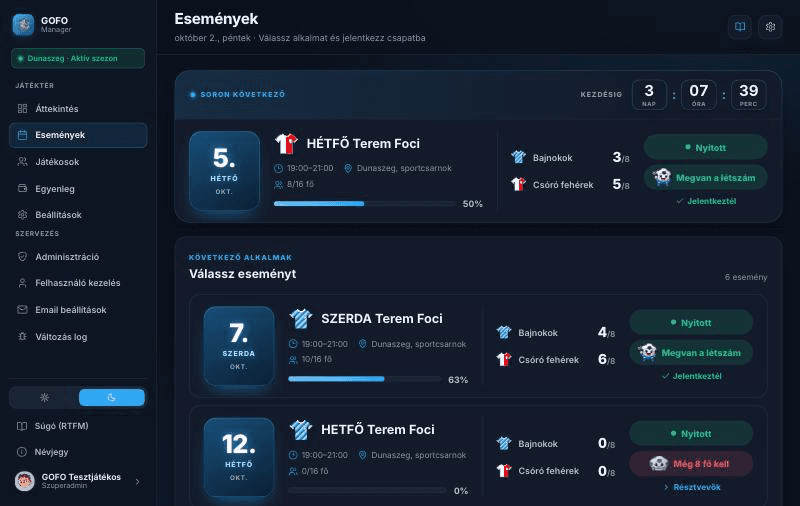Click the 50% progress bar
Image resolution: width=800 pixels, height=506 pixels.
pos(365,204)
